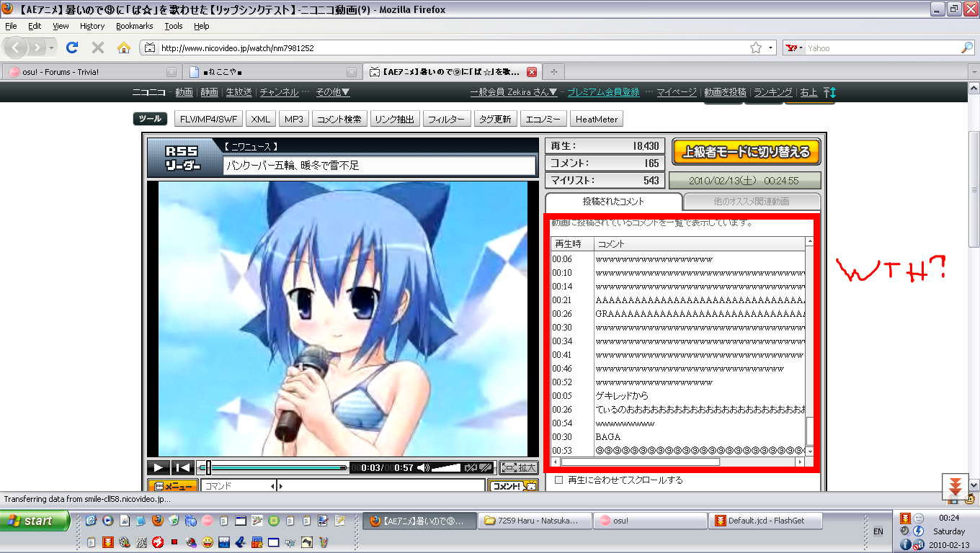The width and height of the screenshot is (980, 553).
Task: Open the Edit menu
Action: point(35,26)
